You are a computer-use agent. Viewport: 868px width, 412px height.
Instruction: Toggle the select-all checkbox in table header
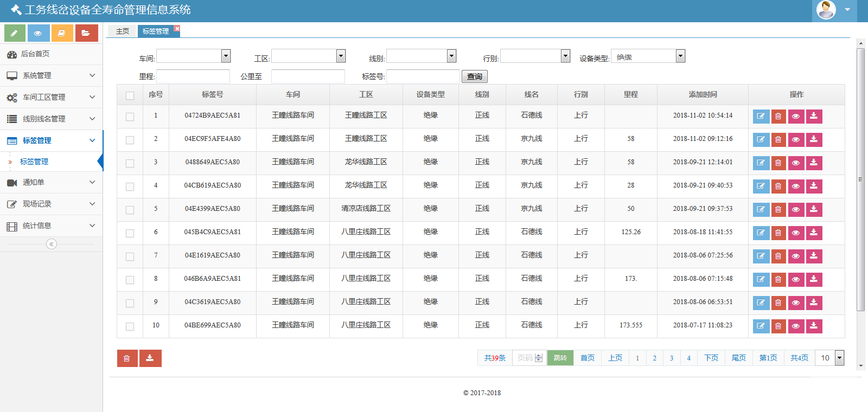coord(130,95)
